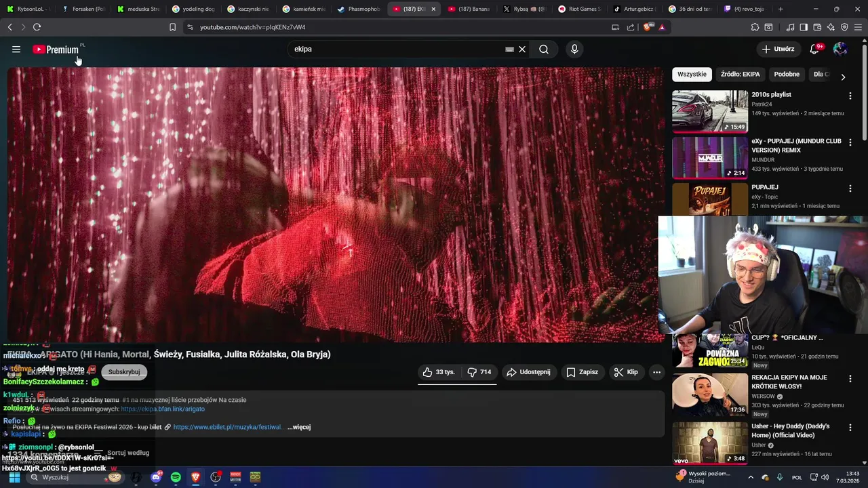
Task: Click the magnifier search button
Action: pos(544,49)
